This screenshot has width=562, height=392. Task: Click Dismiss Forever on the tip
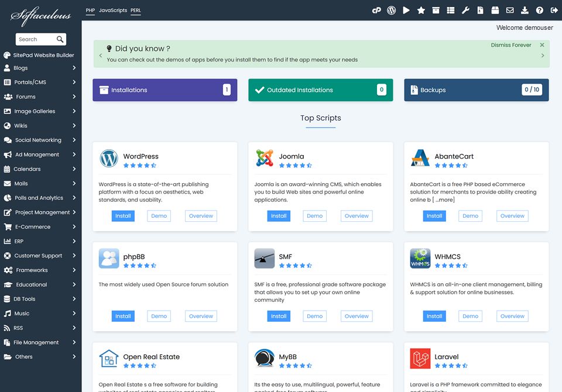point(510,45)
